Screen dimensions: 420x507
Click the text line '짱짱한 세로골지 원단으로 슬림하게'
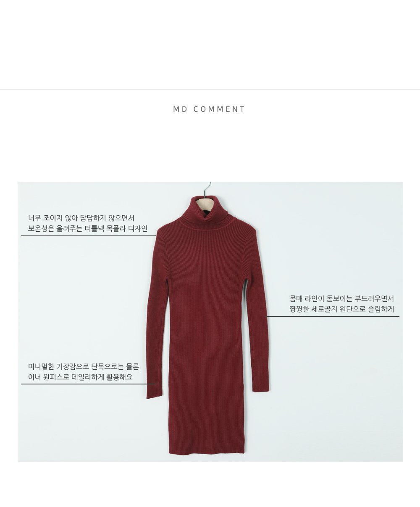(342, 309)
